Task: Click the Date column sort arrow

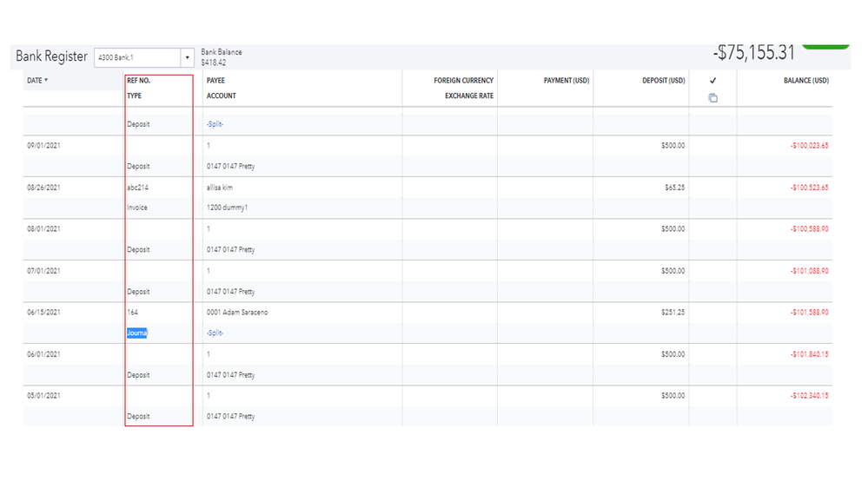Action: [46, 81]
